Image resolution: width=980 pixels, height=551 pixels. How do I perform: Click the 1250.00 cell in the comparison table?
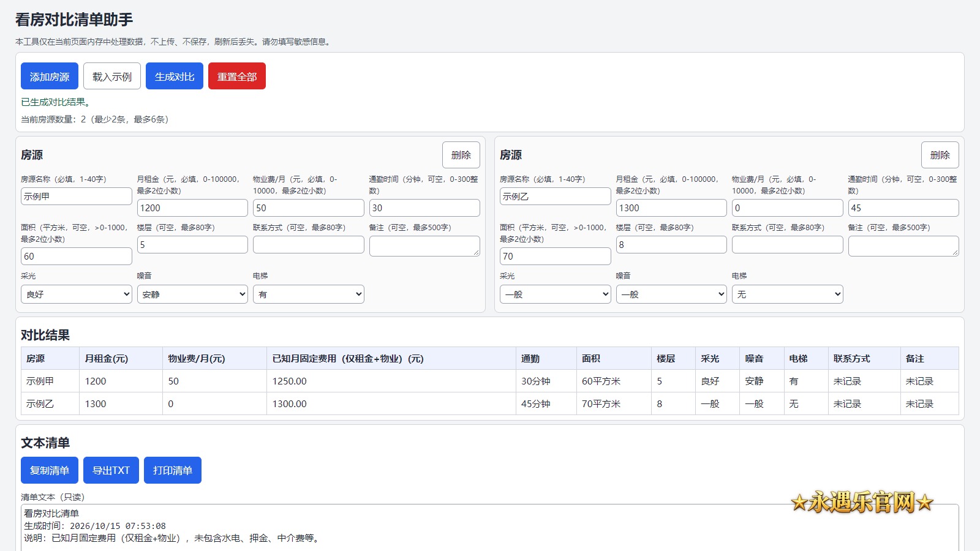pyautogui.click(x=391, y=381)
